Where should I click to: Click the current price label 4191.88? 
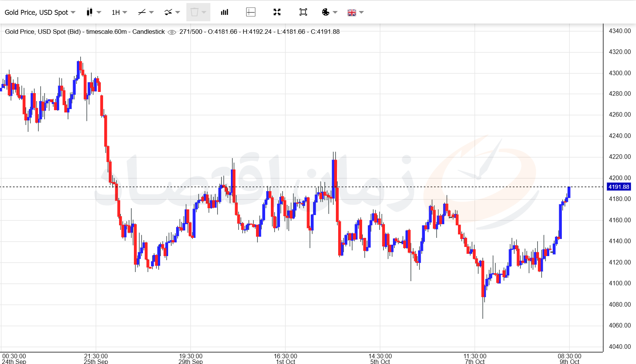tap(619, 187)
